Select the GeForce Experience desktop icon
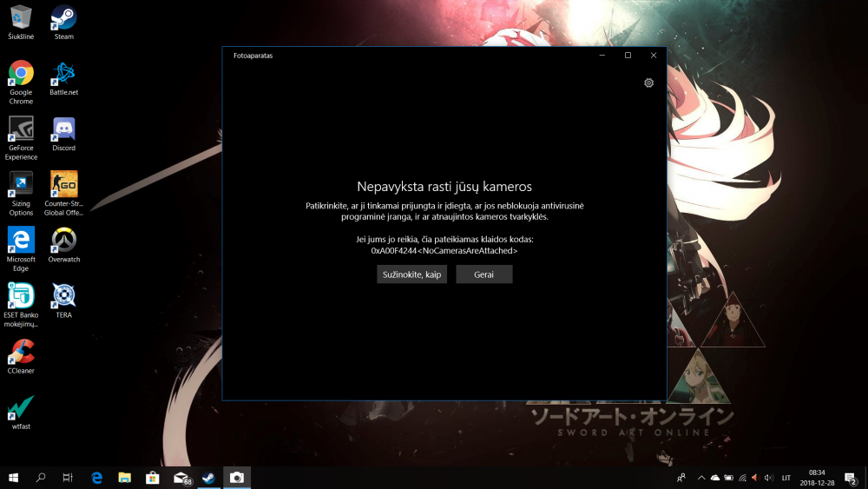 (x=21, y=138)
